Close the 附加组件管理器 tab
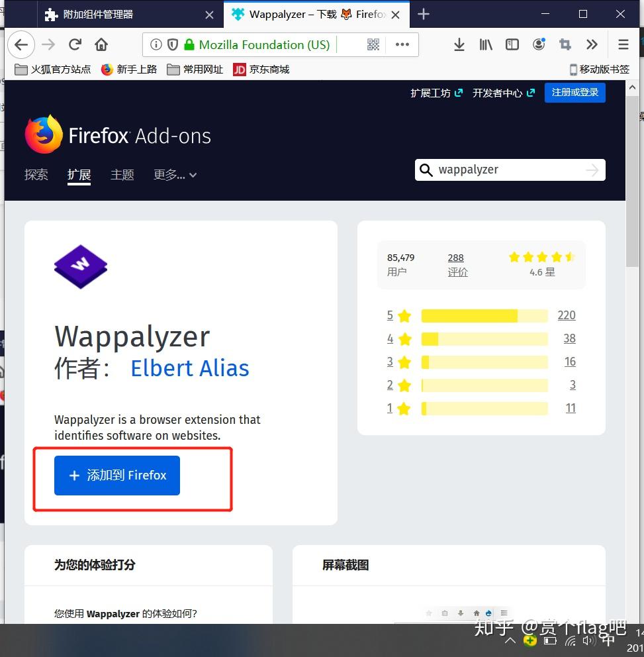Image resolution: width=644 pixels, height=657 pixels. [209, 15]
